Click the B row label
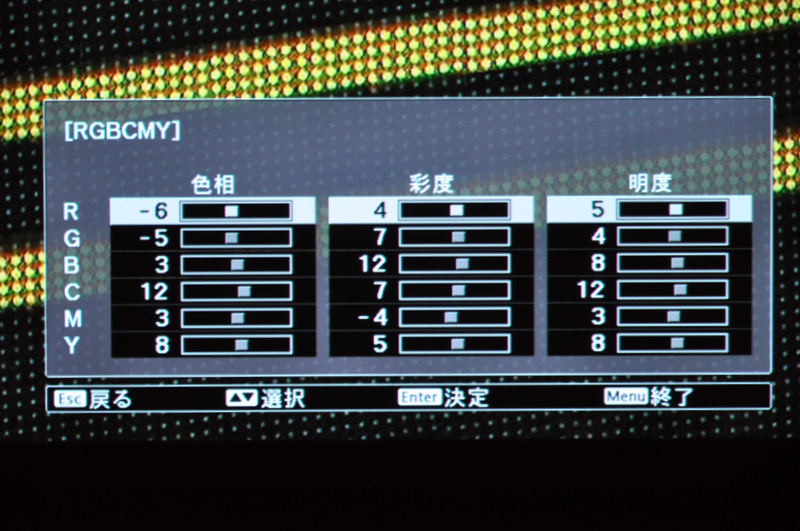800x531 pixels. pyautogui.click(x=72, y=265)
